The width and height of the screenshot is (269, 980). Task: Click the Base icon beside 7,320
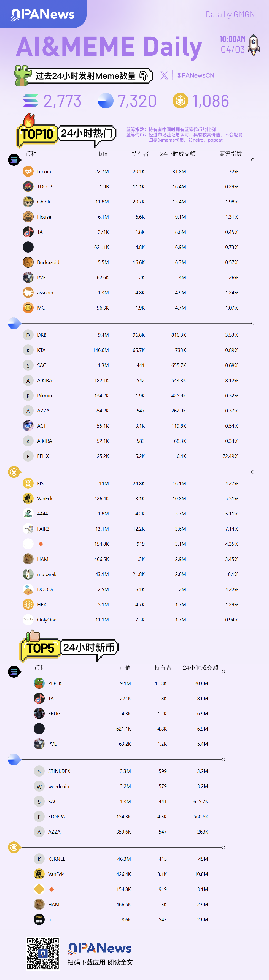pyautogui.click(x=106, y=101)
